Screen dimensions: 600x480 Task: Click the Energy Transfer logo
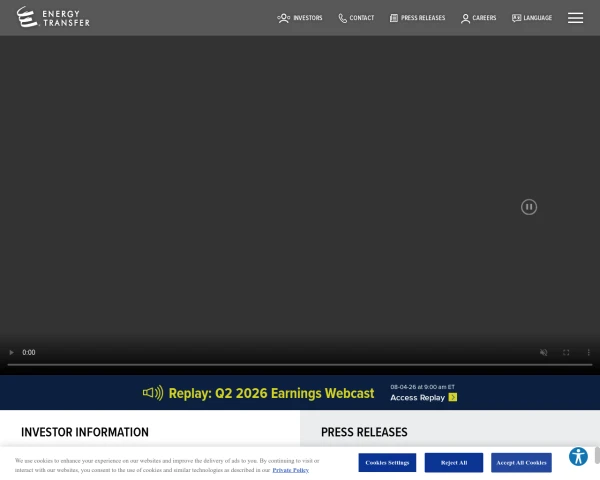tap(53, 17)
